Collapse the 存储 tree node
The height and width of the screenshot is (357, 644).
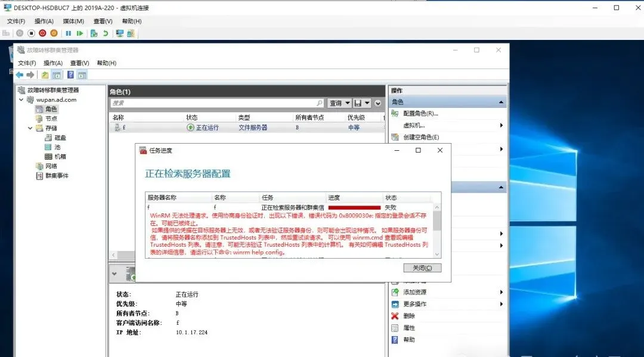tap(29, 128)
